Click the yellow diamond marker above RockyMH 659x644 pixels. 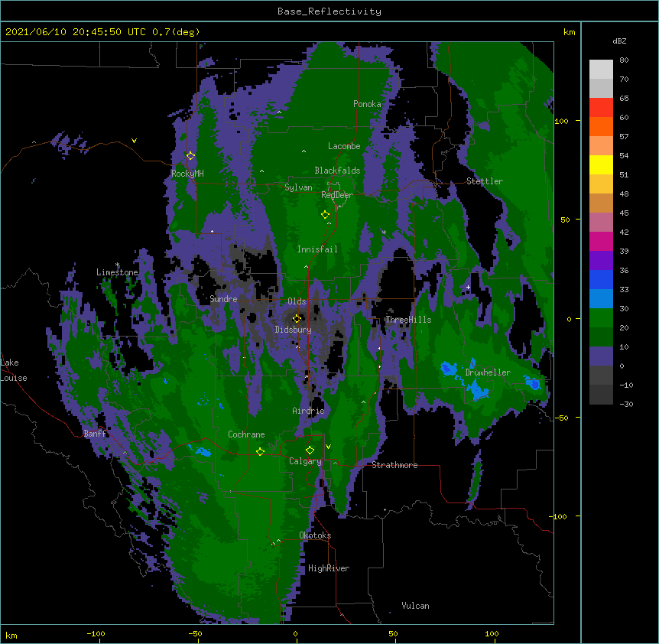pyautogui.click(x=190, y=156)
